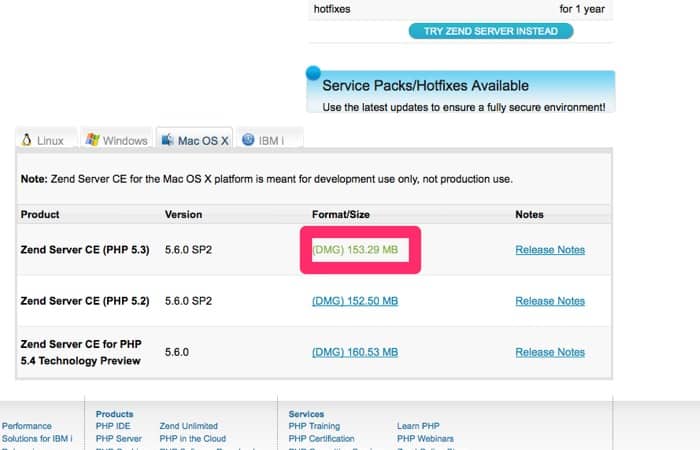Click version 5.6.0 SP2 in PHP 5.2 row
The width and height of the screenshot is (700, 450).
coord(188,301)
